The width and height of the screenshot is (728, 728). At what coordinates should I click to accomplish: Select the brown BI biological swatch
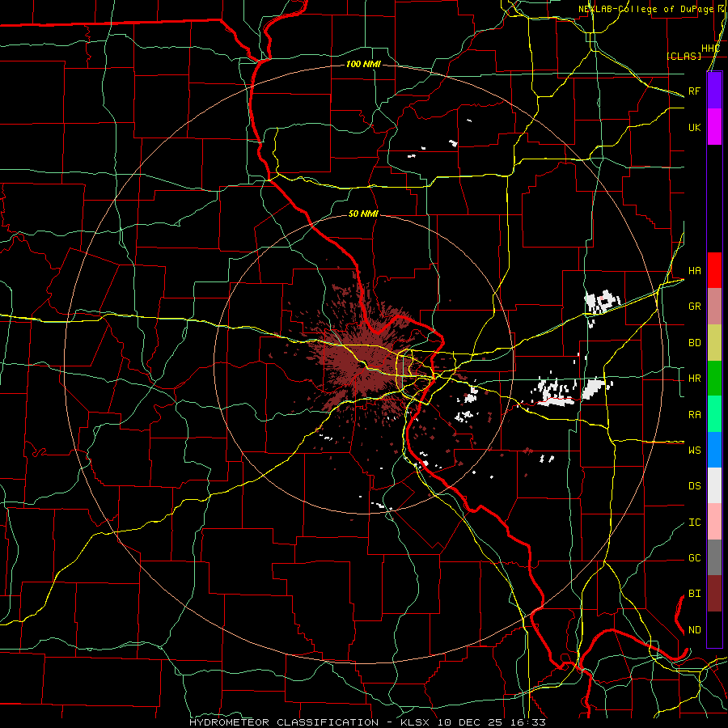click(x=714, y=594)
